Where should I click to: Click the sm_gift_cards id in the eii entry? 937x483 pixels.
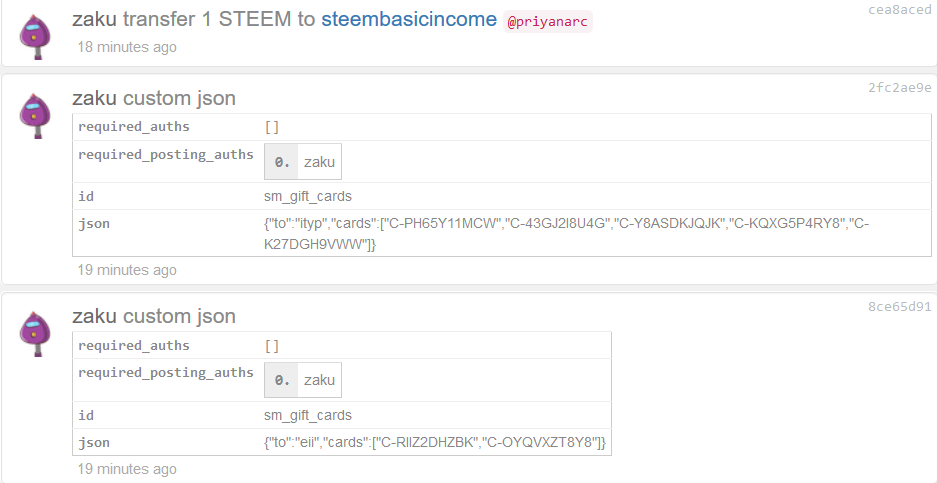point(308,415)
